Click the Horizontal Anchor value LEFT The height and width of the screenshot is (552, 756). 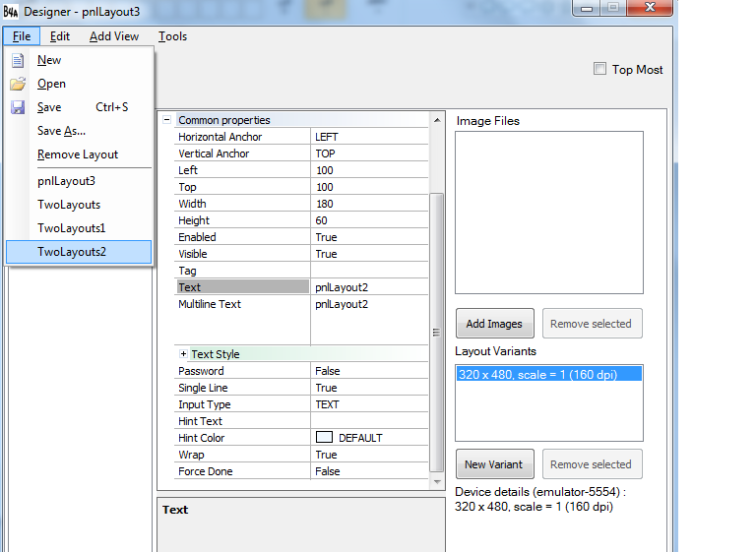pyautogui.click(x=369, y=137)
